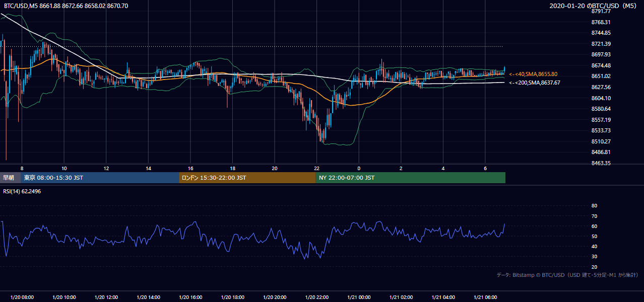Click price axis value 8651.02
This screenshot has width=644, height=302.
601,76
